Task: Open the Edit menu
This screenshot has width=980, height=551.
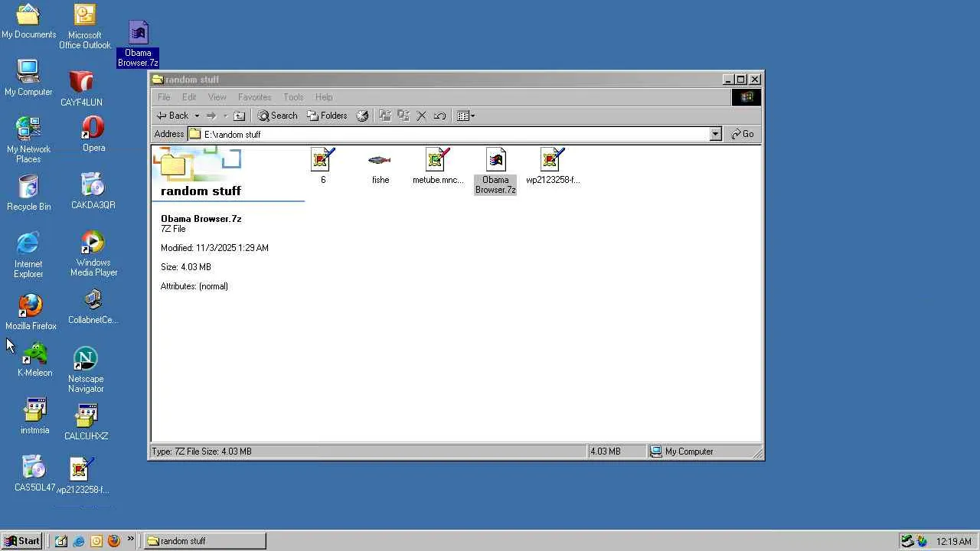Action: [189, 97]
